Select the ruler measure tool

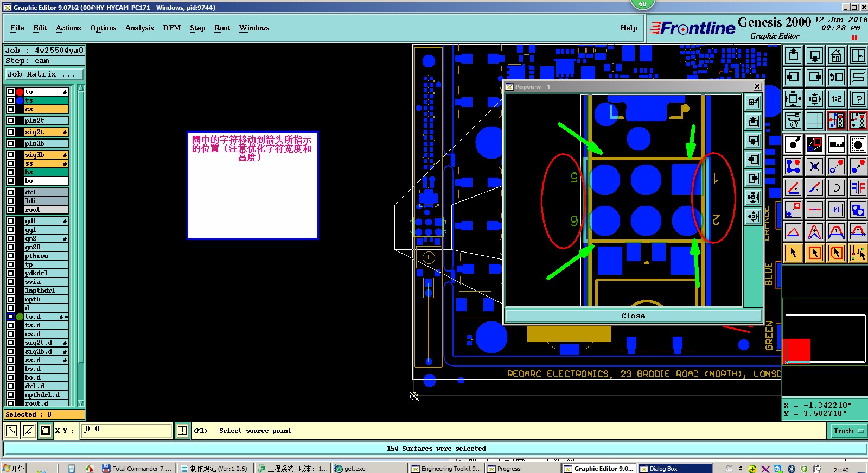click(837, 144)
